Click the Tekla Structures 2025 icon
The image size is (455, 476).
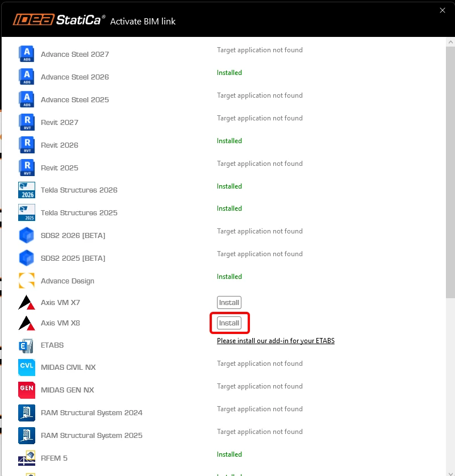27,212
